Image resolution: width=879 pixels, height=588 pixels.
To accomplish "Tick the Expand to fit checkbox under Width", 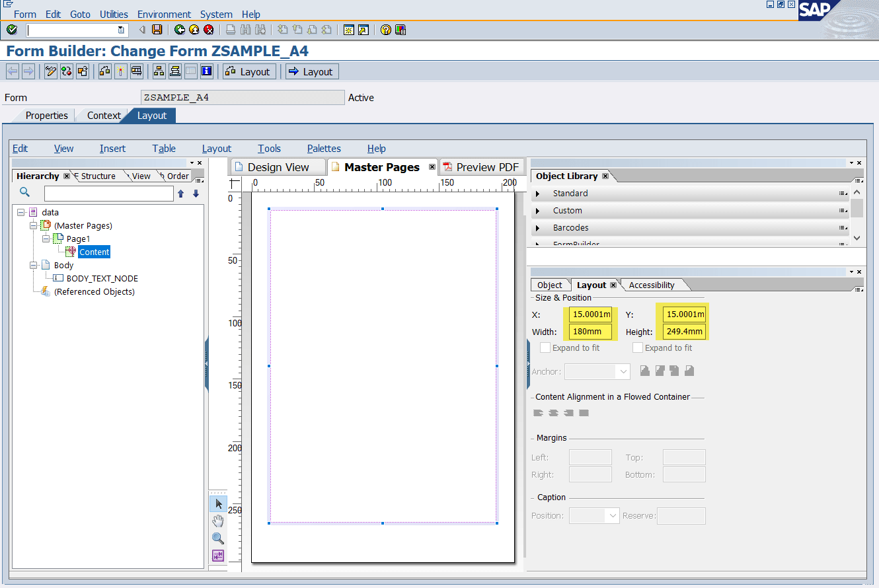I will tap(545, 348).
